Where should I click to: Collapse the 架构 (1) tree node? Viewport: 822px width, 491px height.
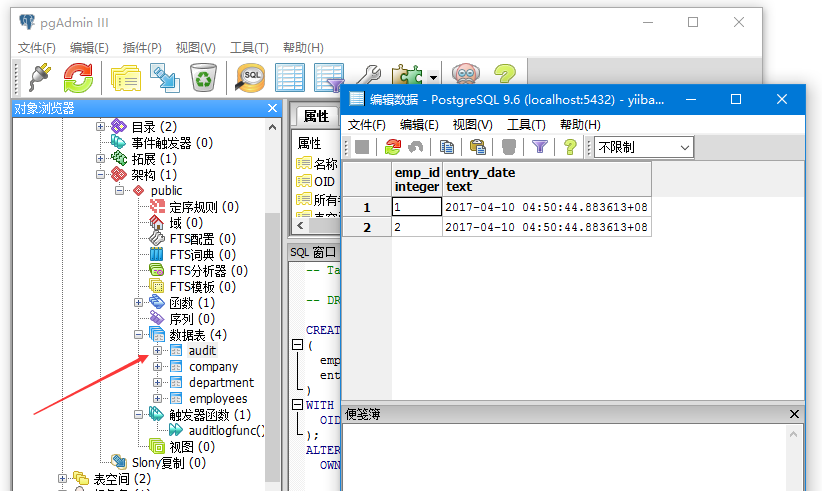[x=100, y=174]
